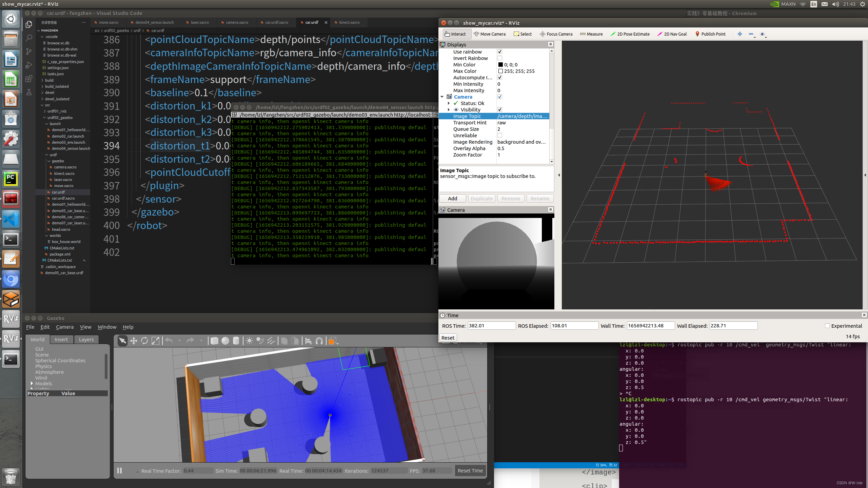The image size is (868, 488).
Task: Activate Gazebo scale mode tool
Action: pos(155,341)
